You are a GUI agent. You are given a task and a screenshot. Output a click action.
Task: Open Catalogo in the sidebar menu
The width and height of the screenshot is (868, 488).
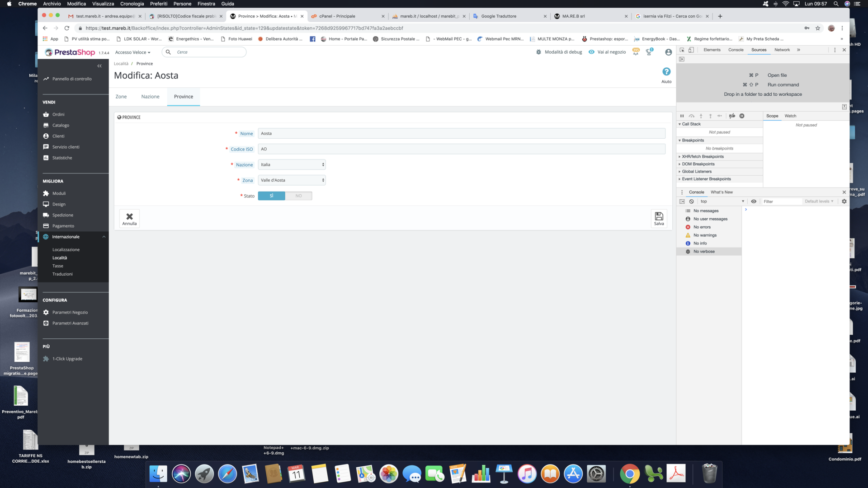click(61, 125)
